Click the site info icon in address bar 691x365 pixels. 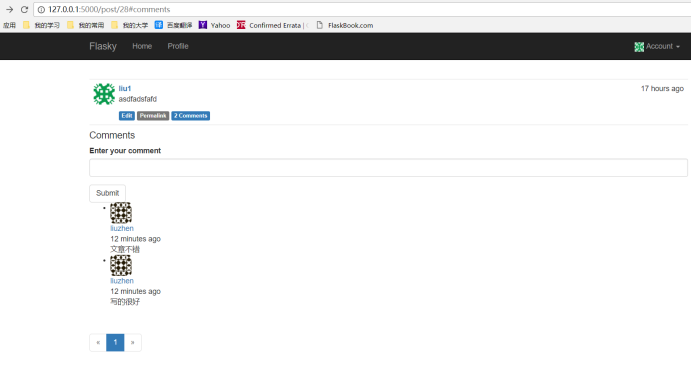41,9
